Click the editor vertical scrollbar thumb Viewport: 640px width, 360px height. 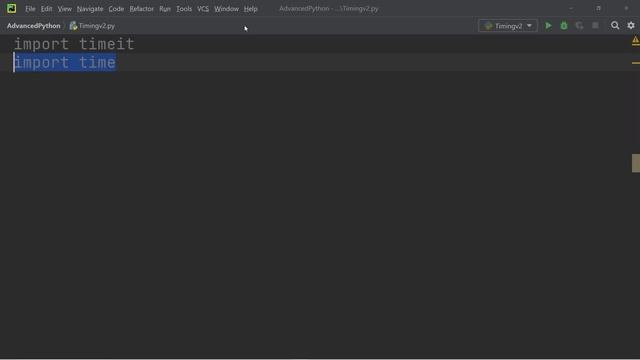[x=636, y=163]
